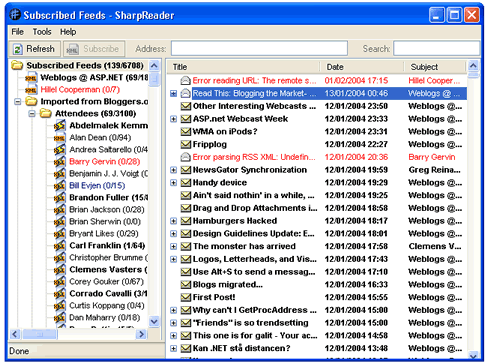Open the File menu
Viewport: 488px width, 364px height.
click(17, 32)
